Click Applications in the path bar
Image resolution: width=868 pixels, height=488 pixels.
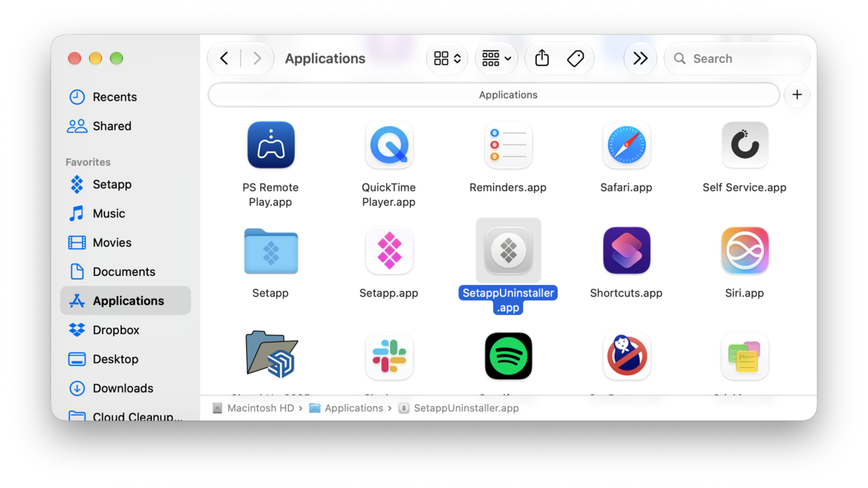click(346, 408)
